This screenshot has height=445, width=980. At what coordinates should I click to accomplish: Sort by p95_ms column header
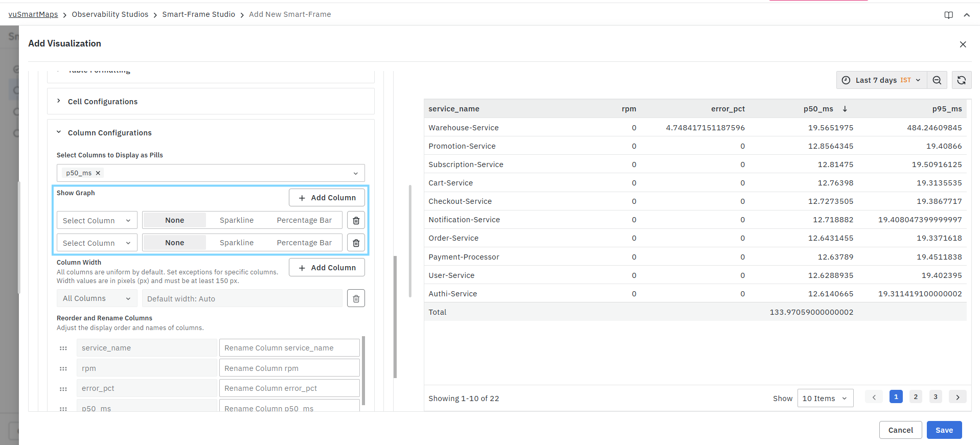pos(947,109)
